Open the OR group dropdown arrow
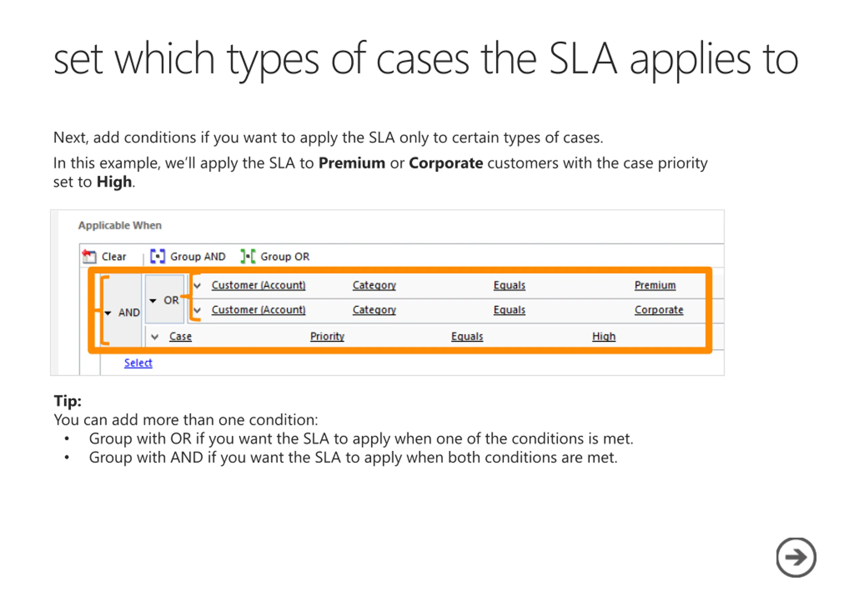Image resolution: width=854 pixels, height=616 pixels. click(x=152, y=301)
